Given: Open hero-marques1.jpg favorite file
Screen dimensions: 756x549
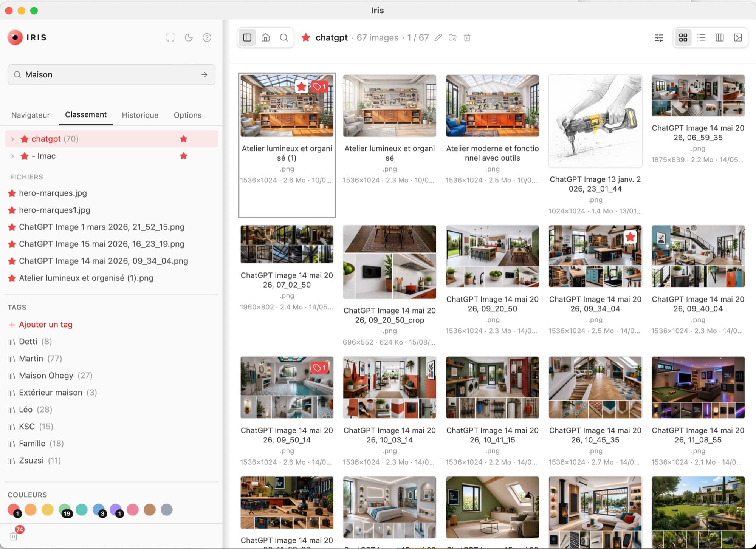Looking at the screenshot, I should (x=54, y=210).
